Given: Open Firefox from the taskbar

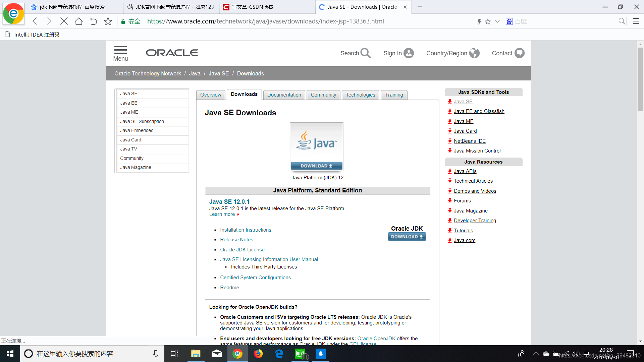Looking at the screenshot, I should (258, 354).
